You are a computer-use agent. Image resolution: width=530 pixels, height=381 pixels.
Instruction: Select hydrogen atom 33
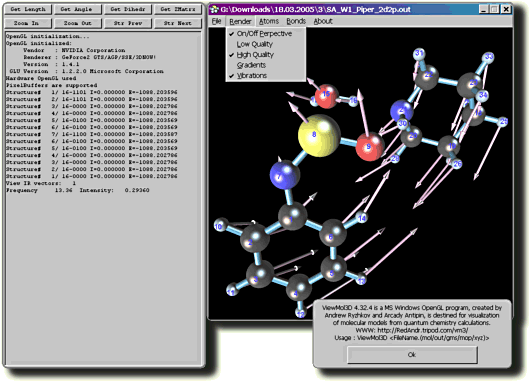click(488, 57)
